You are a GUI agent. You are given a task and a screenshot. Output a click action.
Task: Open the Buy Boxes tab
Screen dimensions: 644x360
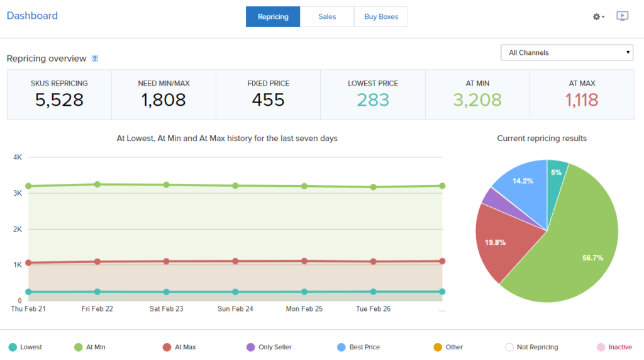[381, 17]
